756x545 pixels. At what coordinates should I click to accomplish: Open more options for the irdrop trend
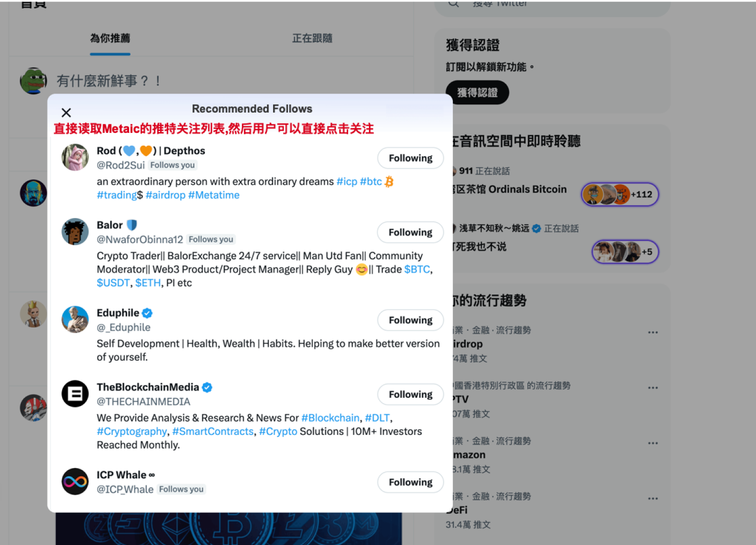point(653,333)
